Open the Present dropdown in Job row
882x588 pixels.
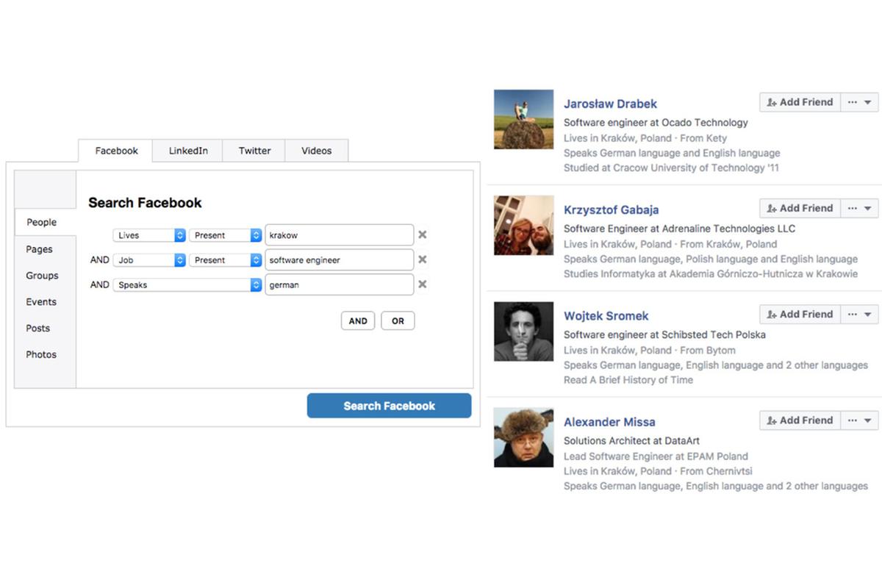[x=226, y=260]
